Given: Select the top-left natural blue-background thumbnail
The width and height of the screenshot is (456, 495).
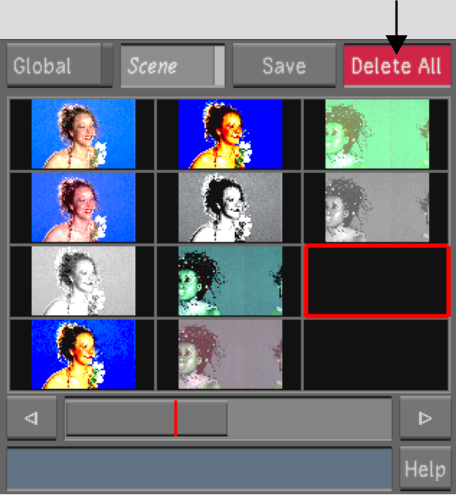Looking at the screenshot, I should pos(83,134).
